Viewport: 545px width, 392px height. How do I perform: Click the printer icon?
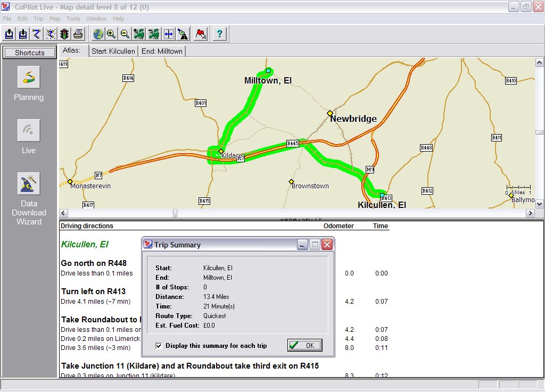pyautogui.click(x=79, y=34)
